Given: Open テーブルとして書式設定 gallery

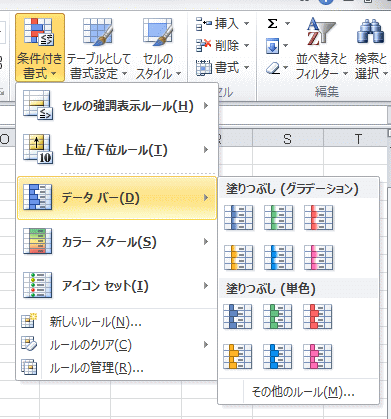Looking at the screenshot, I should coord(98,48).
